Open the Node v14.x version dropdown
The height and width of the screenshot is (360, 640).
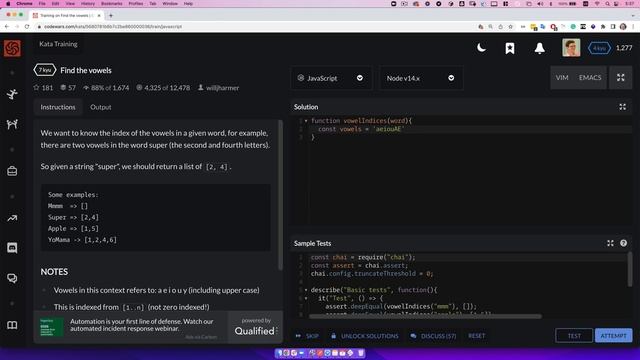click(421, 78)
